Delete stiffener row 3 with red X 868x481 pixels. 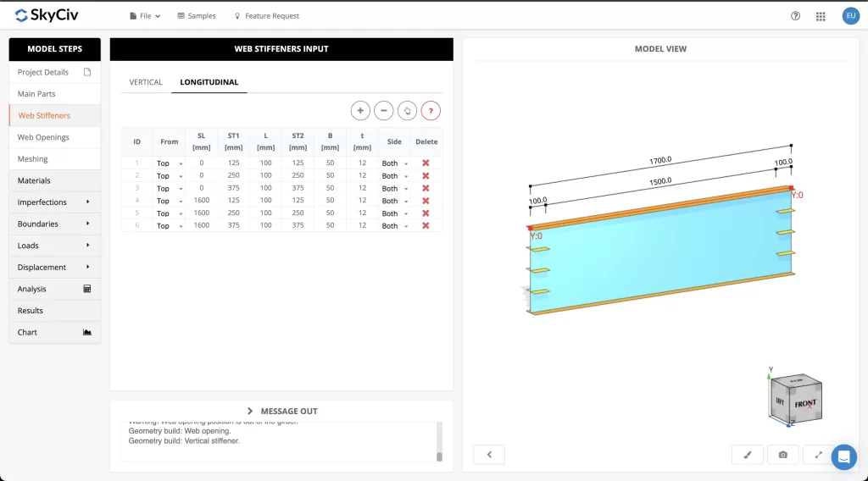pos(426,188)
